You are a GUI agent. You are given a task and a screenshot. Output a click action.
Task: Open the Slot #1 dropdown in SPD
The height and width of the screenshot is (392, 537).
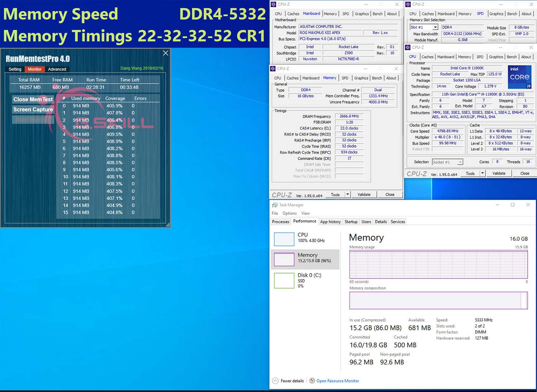pos(435,27)
